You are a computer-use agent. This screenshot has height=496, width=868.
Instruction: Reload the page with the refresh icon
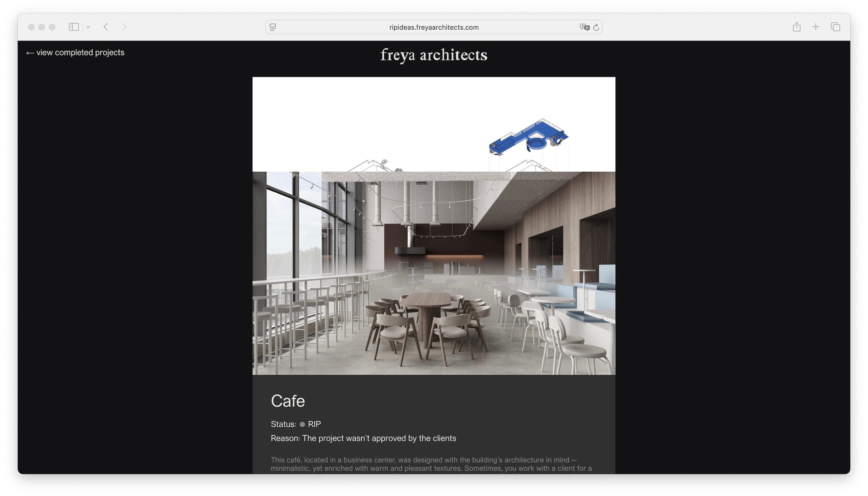[x=596, y=27]
